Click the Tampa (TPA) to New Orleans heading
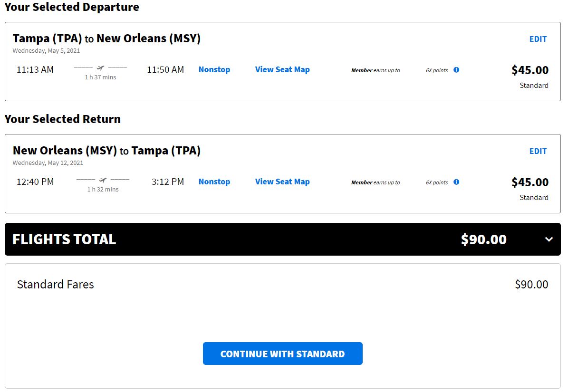The width and height of the screenshot is (568, 392). coord(106,38)
